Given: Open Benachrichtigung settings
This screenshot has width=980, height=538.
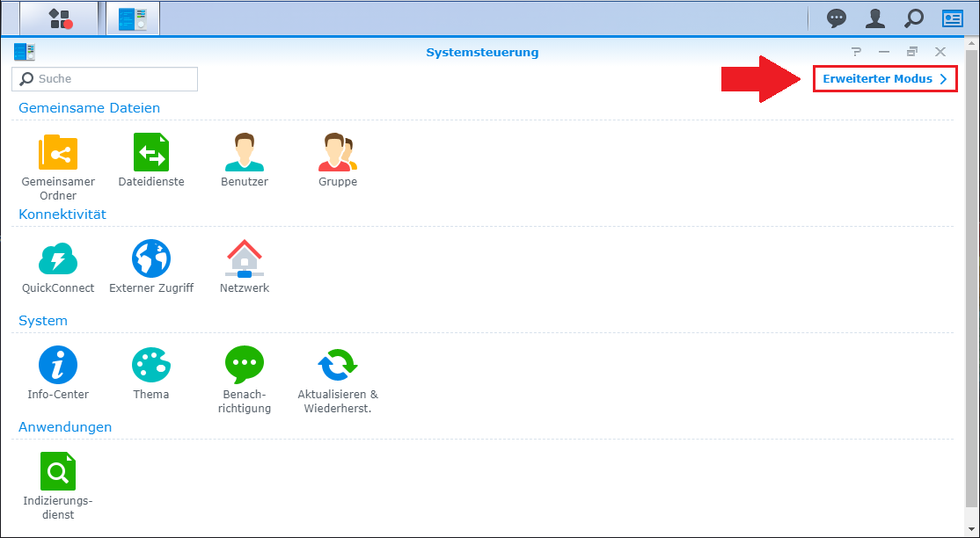Looking at the screenshot, I should (x=245, y=365).
